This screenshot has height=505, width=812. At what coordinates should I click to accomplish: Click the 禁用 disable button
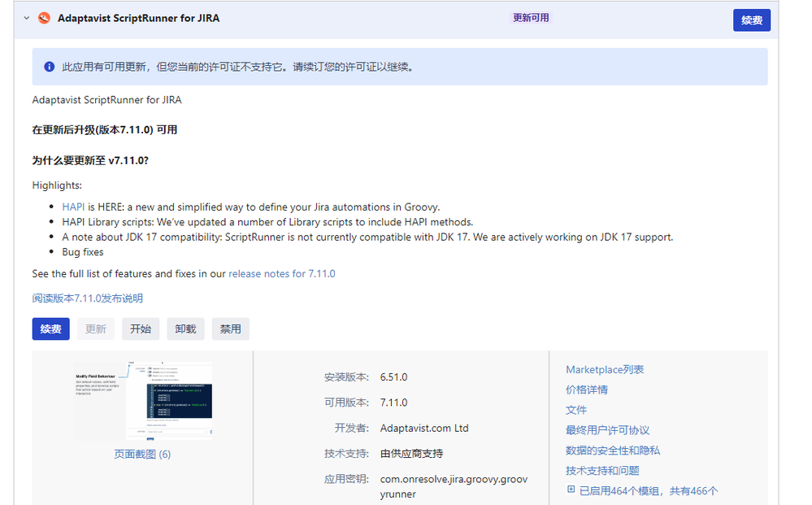point(231,329)
